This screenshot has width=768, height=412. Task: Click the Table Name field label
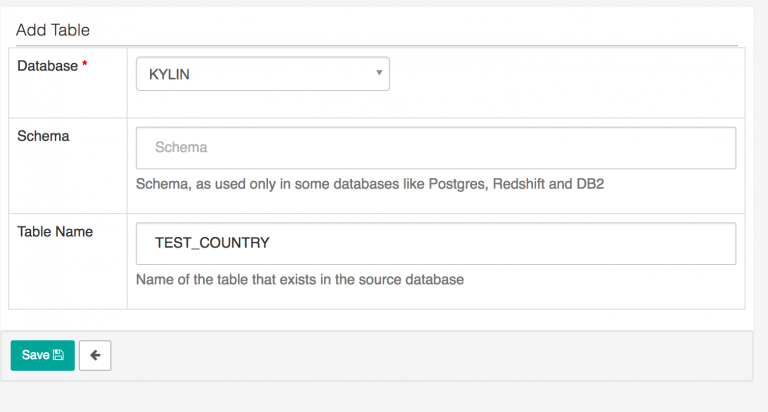[x=55, y=231]
